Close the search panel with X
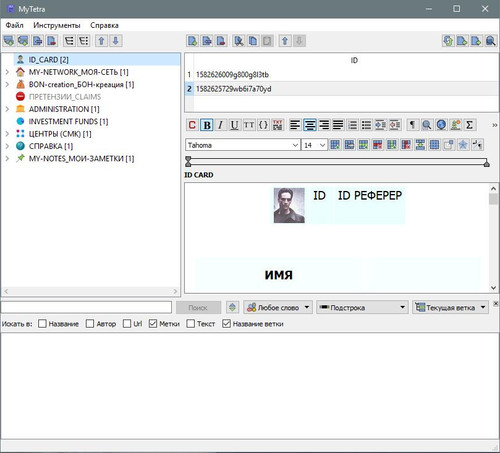The image size is (500, 453). point(495,303)
